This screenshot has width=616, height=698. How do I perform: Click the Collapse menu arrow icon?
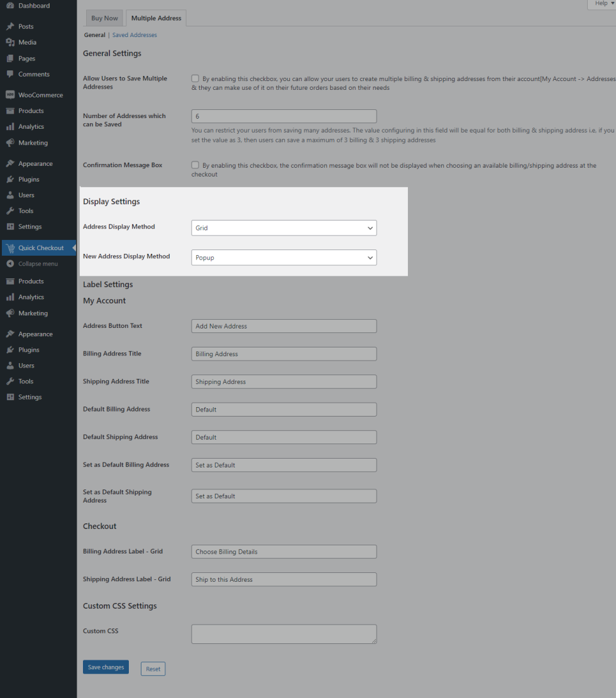click(x=10, y=263)
